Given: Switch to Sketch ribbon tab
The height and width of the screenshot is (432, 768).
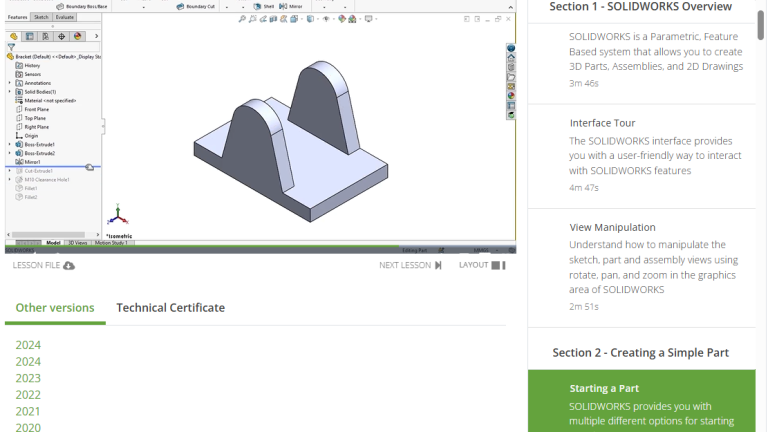Looking at the screenshot, I should click(x=41, y=17).
